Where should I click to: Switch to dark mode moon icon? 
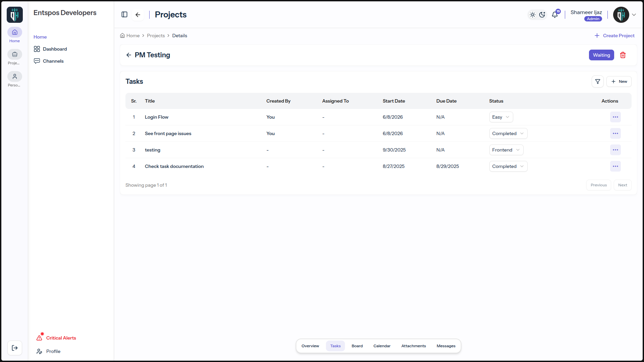[542, 14]
